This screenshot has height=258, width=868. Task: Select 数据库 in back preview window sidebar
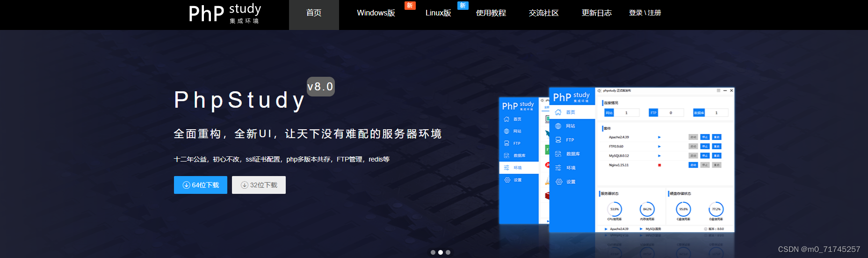519,155
